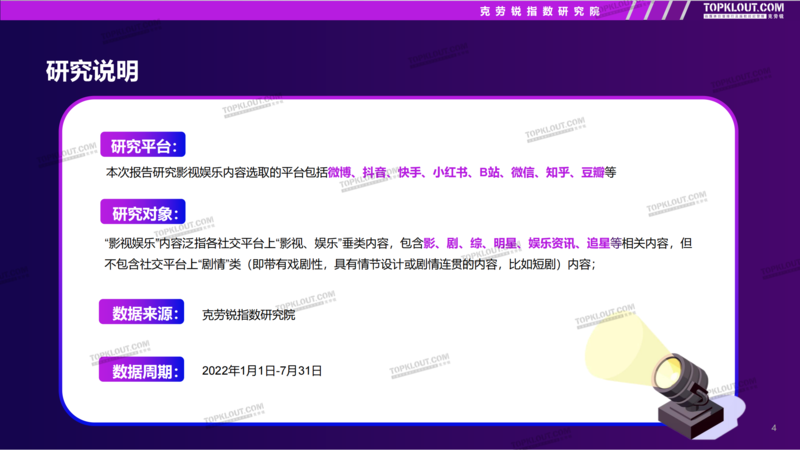Select the highlighted word 豆瓣

coord(592,172)
